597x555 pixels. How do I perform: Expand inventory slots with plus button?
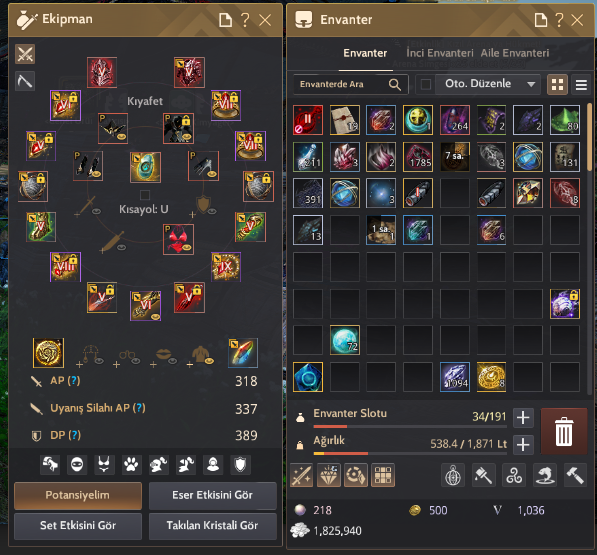click(x=523, y=418)
